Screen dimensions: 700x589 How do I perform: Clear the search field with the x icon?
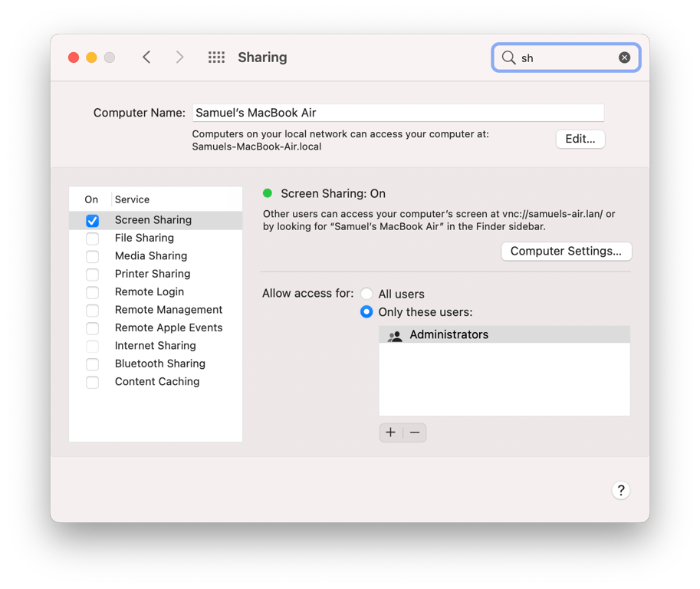point(624,57)
